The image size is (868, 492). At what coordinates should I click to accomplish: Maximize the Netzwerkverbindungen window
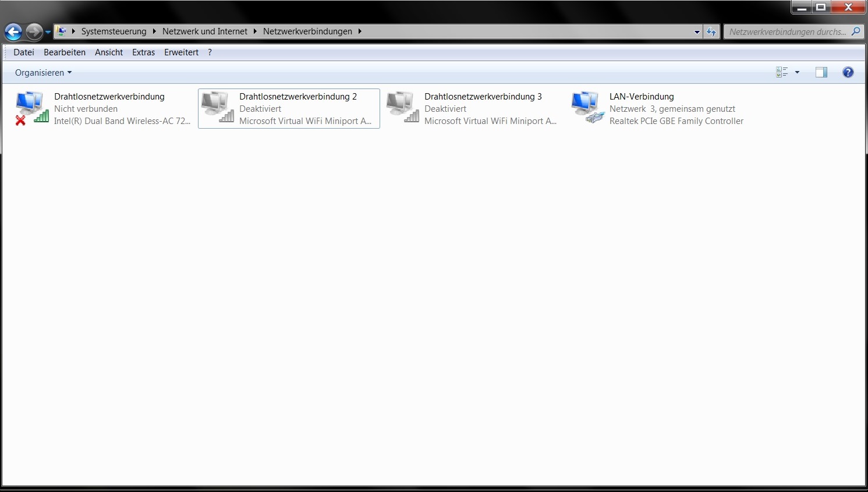tap(821, 7)
